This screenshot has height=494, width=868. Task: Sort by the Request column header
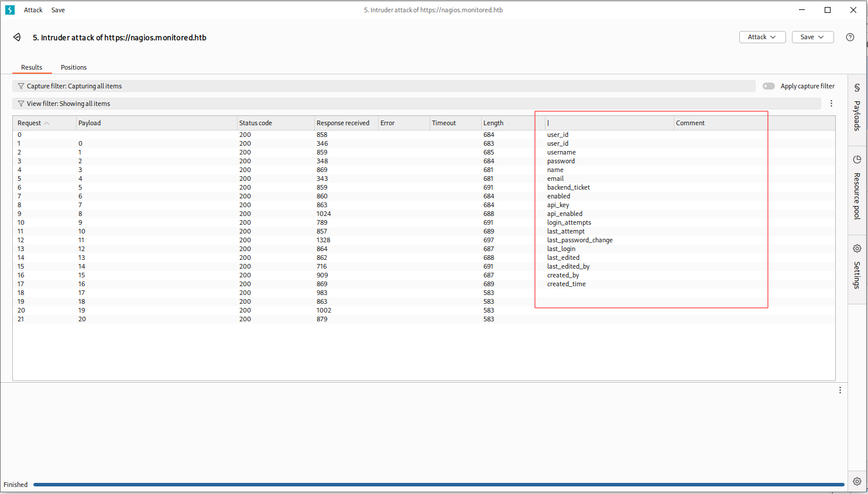[44, 123]
